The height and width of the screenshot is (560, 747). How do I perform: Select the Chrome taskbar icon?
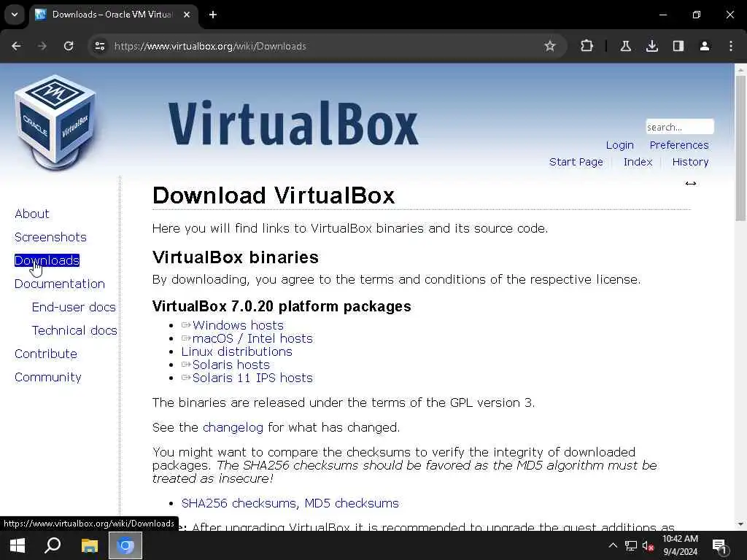point(125,545)
